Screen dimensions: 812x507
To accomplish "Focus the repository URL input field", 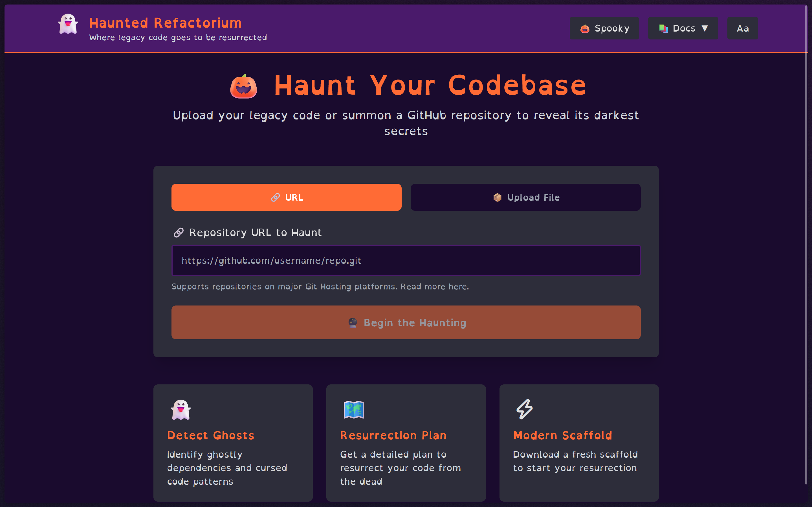I will pos(406,260).
